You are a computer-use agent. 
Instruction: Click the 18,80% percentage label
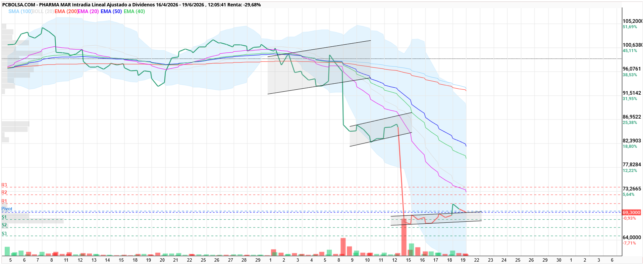click(x=630, y=146)
